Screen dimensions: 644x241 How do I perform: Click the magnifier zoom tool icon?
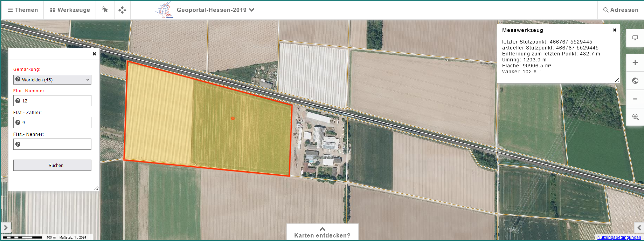[635, 117]
